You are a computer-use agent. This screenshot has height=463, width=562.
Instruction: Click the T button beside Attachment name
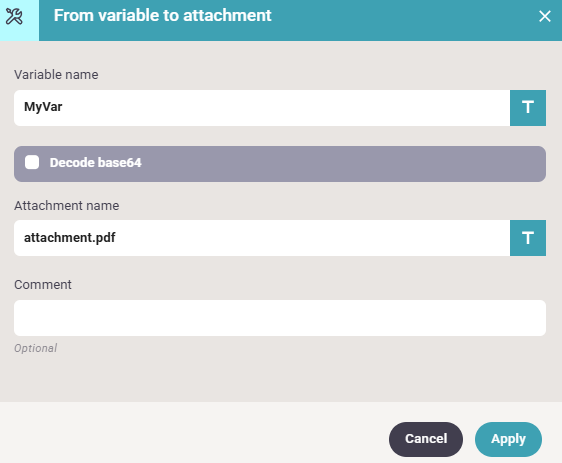pos(528,238)
